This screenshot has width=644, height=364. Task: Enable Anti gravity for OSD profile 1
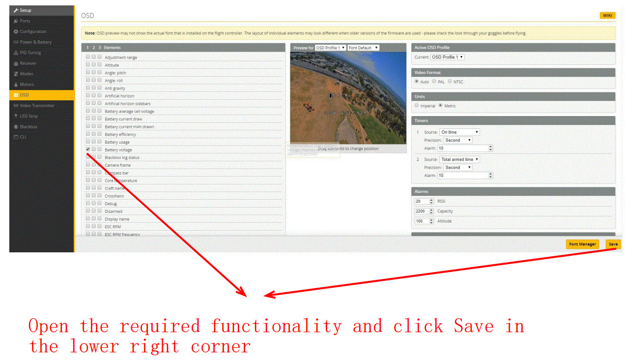point(88,88)
